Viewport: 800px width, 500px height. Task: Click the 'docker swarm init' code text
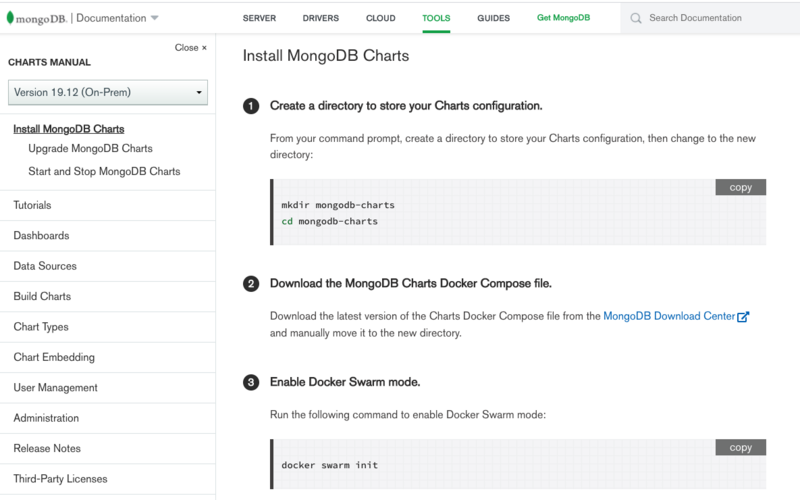click(x=330, y=465)
